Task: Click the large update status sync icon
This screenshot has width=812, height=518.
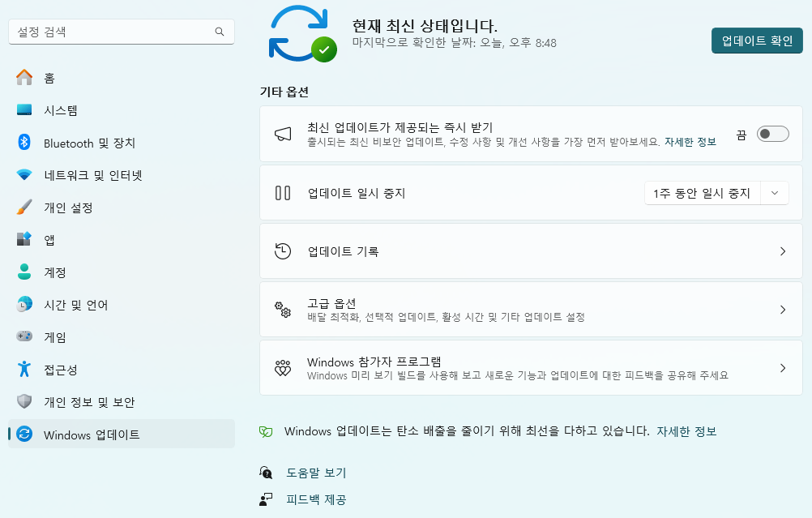Action: [303, 34]
